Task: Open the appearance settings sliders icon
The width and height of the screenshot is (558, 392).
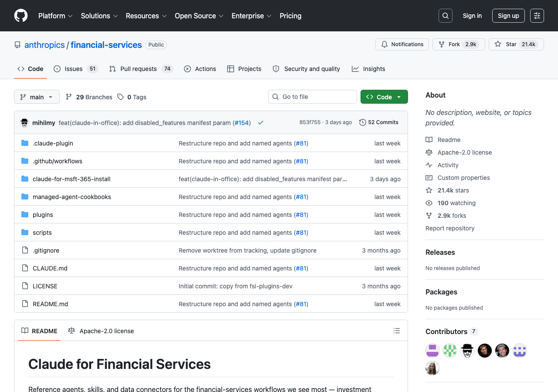Action: (x=537, y=16)
